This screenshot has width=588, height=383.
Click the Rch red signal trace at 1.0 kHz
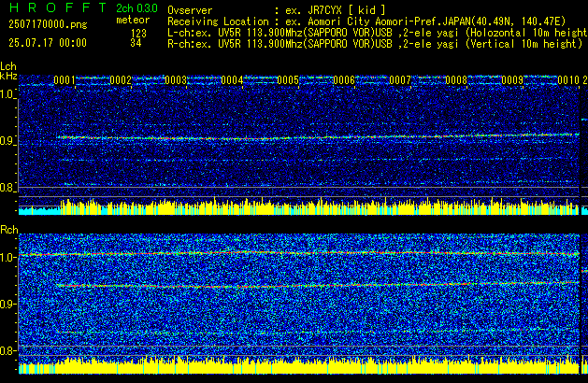pyautogui.click(x=299, y=254)
